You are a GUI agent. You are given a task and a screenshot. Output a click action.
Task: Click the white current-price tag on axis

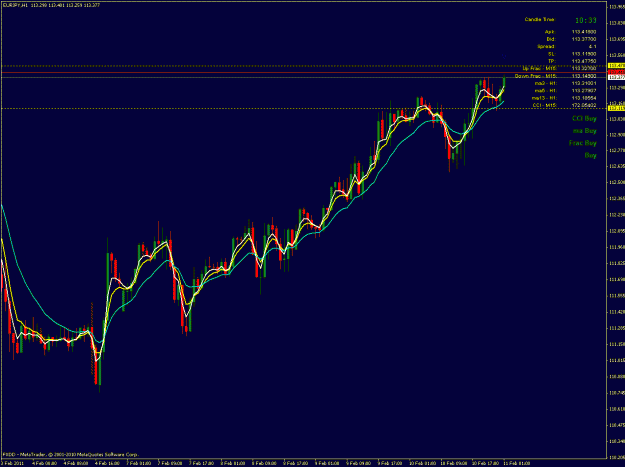616,77
